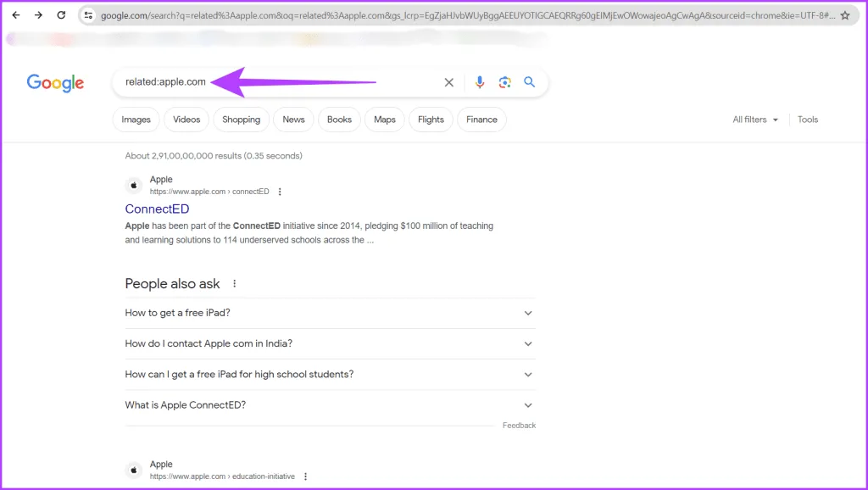Image resolution: width=868 pixels, height=490 pixels.
Task: Reload the page with refresh icon
Action: [61, 15]
